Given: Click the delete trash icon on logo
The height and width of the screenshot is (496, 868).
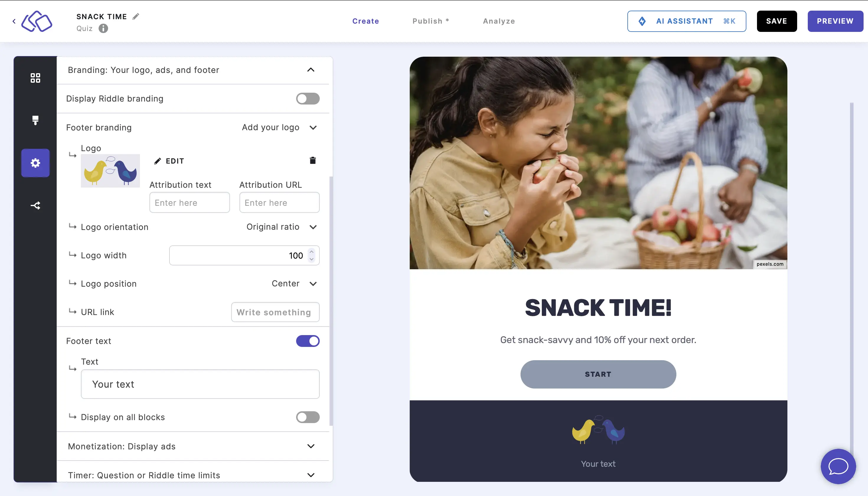Looking at the screenshot, I should pos(312,160).
